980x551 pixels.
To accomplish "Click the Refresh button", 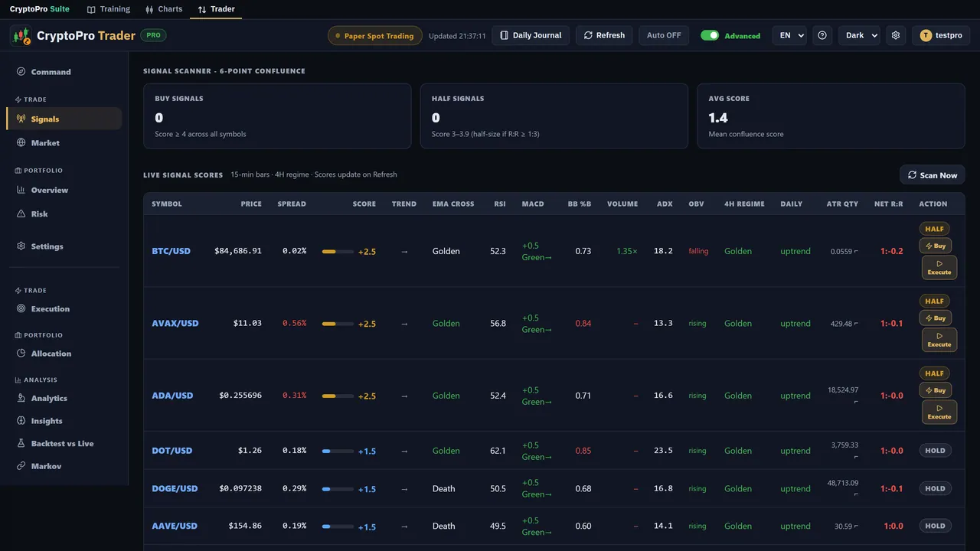I will [x=604, y=35].
